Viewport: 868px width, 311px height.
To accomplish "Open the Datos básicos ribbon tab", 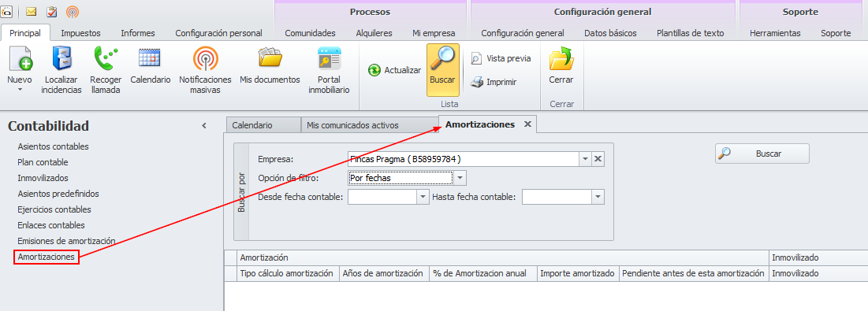I will click(x=610, y=33).
